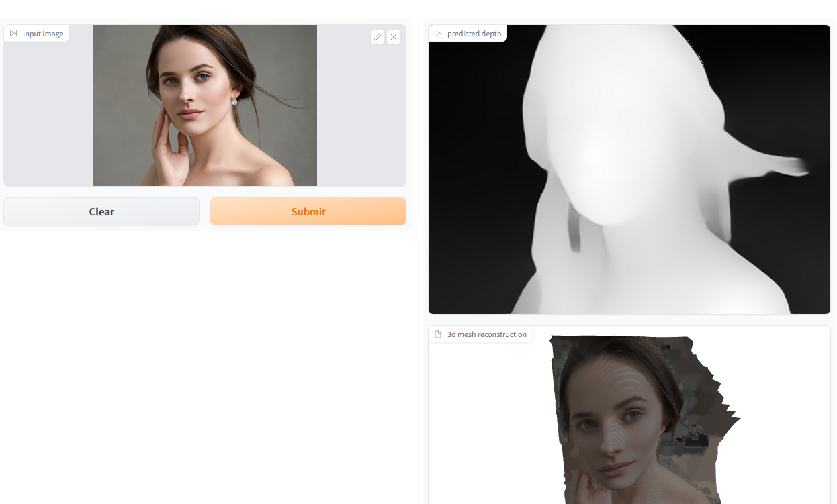Image resolution: width=837 pixels, height=504 pixels.
Task: Click the Submit button
Action: (x=308, y=211)
